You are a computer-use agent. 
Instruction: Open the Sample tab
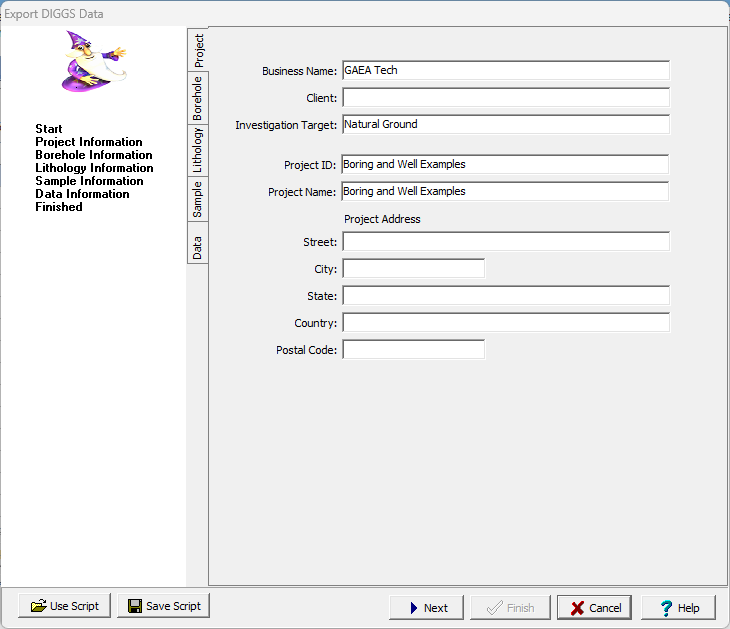coord(198,199)
